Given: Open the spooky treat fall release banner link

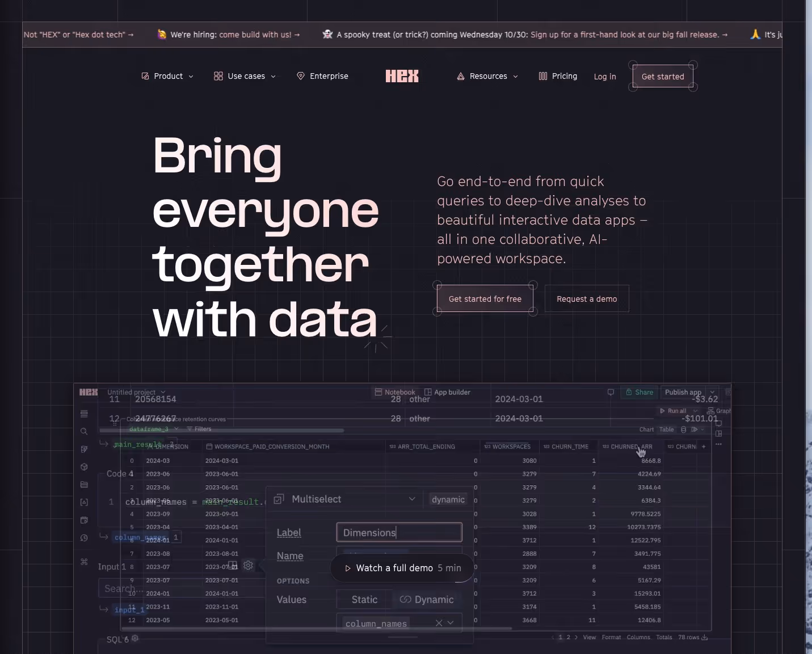Looking at the screenshot, I should [525, 35].
